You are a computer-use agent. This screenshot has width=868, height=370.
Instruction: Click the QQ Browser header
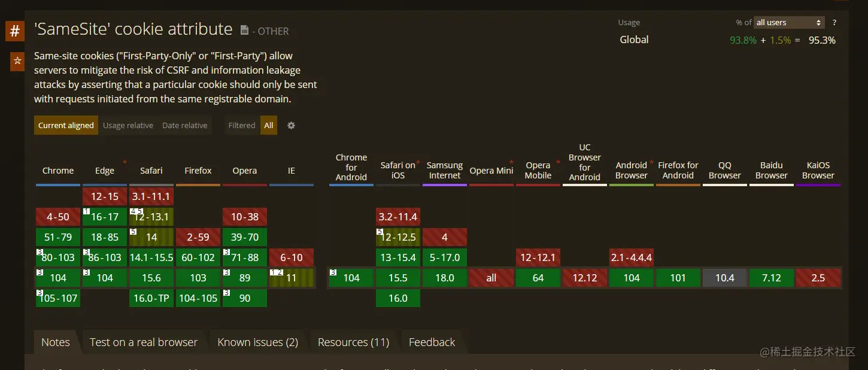[x=725, y=170]
